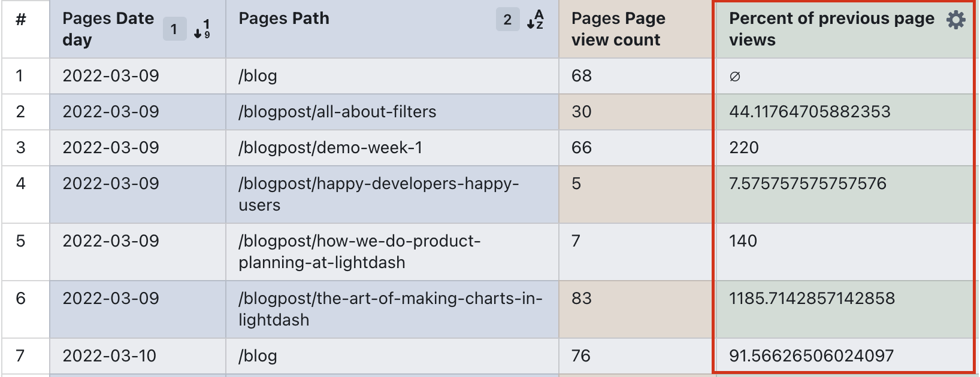Click the A-Z sort icon on Pages Path
The image size is (980, 377).
(x=535, y=20)
